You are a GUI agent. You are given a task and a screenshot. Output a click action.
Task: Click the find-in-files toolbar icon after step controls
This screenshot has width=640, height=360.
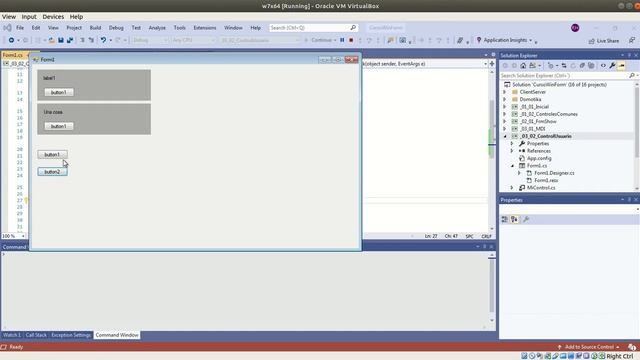(391, 40)
